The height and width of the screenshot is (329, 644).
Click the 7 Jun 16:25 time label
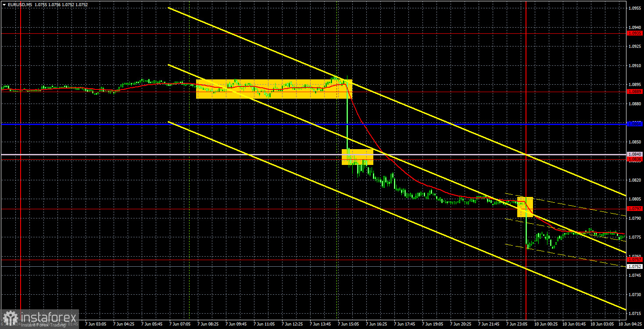click(376, 324)
